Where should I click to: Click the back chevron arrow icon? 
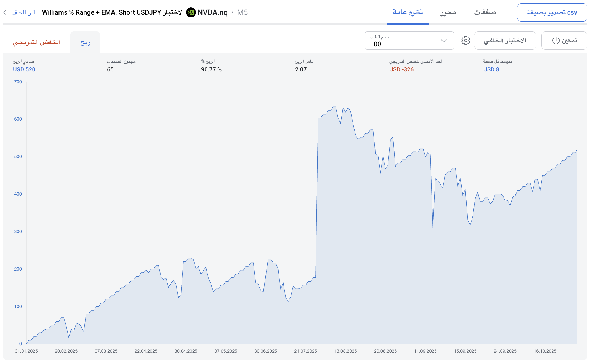(5, 12)
